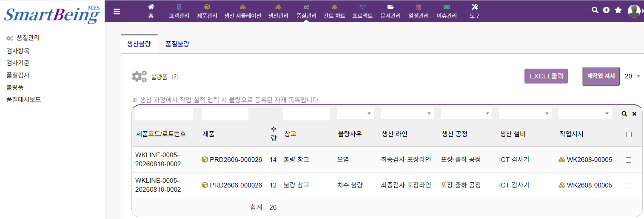Image resolution: width=644 pixels, height=219 pixels.
Task: Click the 제품 filter input
Action: click(225, 114)
